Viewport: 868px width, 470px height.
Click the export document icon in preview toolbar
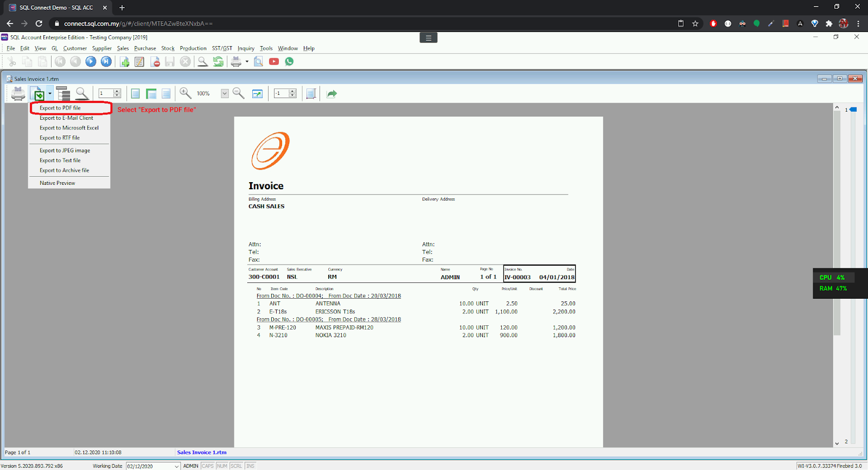pyautogui.click(x=37, y=94)
